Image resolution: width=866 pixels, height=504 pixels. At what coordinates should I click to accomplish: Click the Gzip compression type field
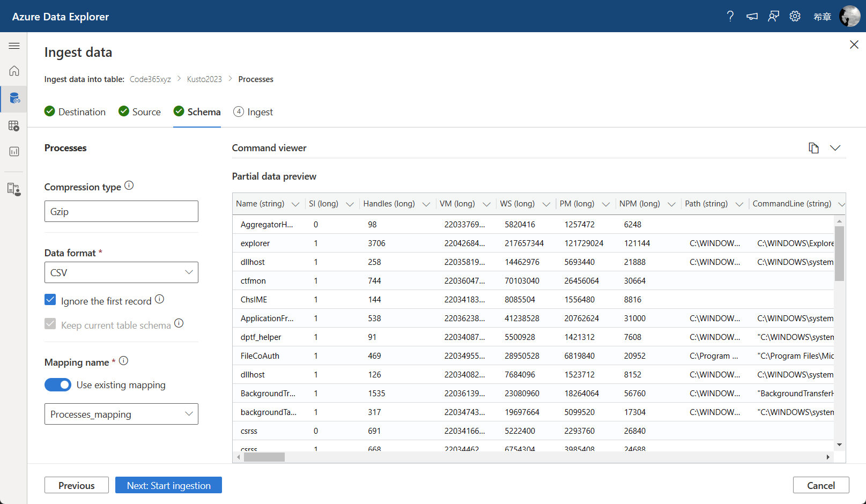coord(121,211)
